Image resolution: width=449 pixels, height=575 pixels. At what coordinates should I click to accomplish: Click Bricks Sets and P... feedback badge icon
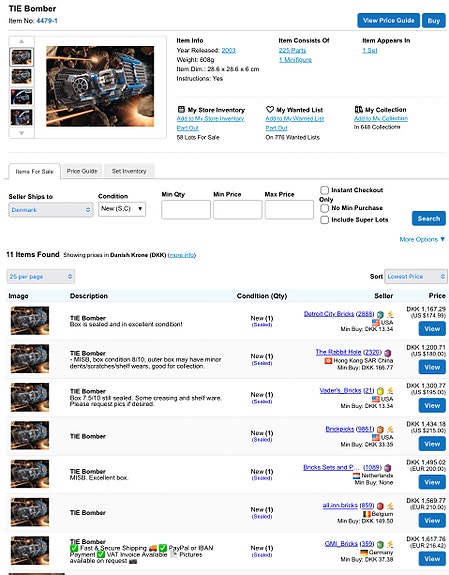(387, 468)
